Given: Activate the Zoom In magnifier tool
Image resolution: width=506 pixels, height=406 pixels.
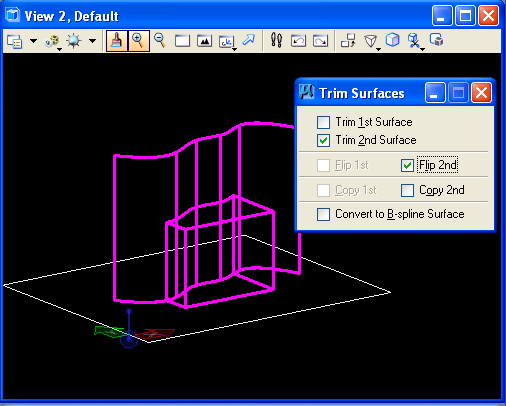Looking at the screenshot, I should point(138,41).
